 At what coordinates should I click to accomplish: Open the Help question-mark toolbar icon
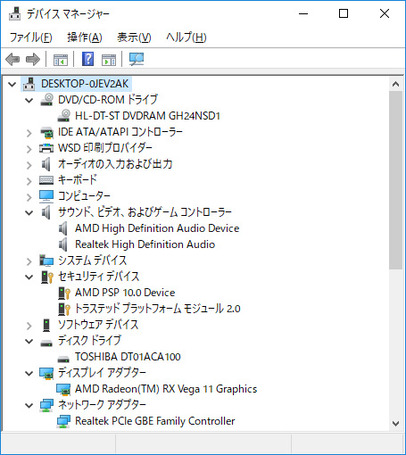click(x=88, y=59)
